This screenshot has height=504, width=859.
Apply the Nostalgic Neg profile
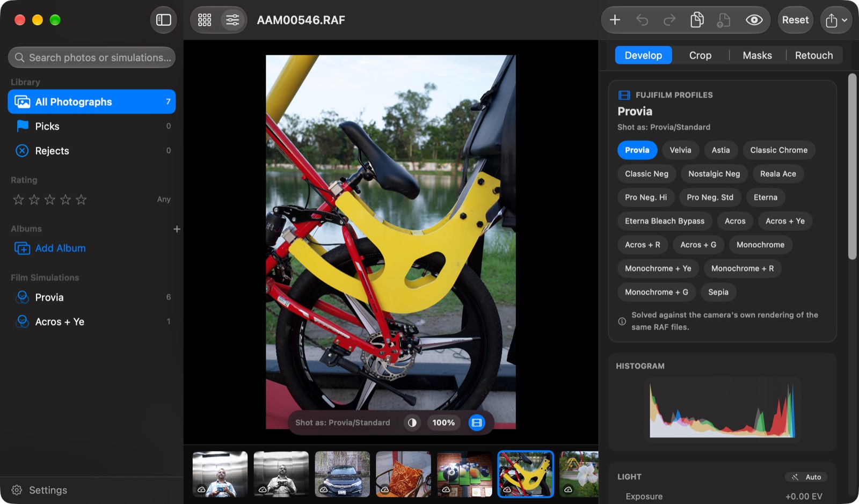(714, 174)
